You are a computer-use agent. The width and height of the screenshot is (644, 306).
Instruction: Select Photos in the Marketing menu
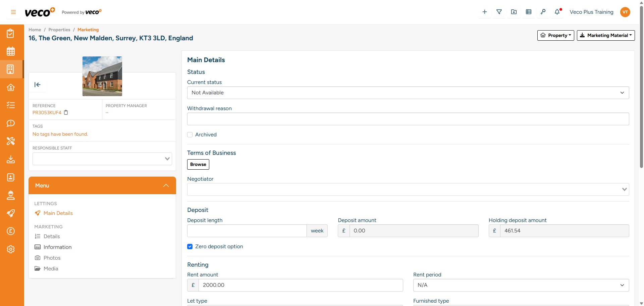coord(52,258)
